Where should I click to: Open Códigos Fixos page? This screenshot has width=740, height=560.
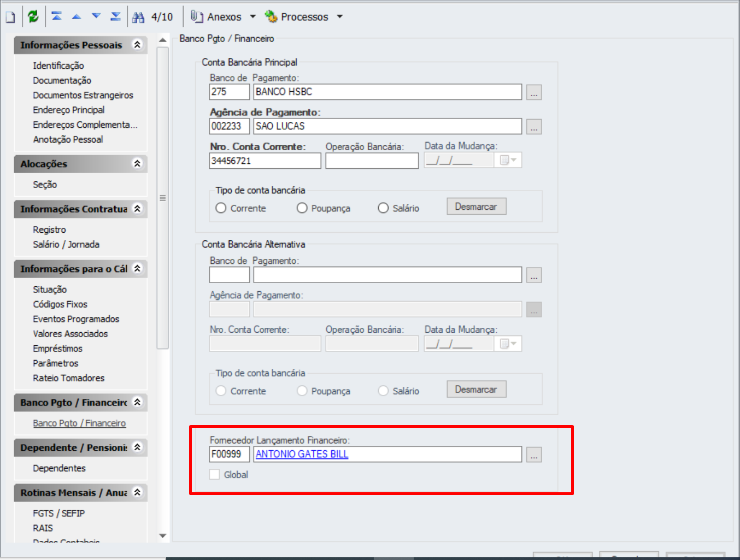(x=60, y=304)
